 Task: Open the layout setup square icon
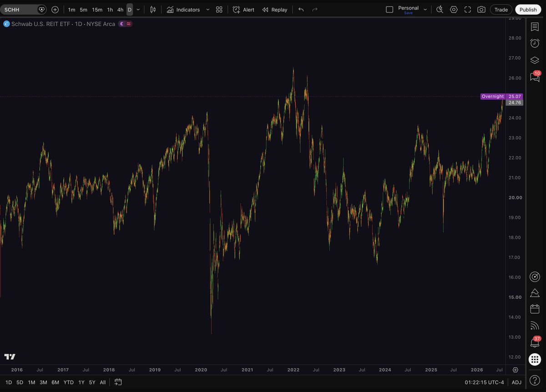[x=389, y=10]
